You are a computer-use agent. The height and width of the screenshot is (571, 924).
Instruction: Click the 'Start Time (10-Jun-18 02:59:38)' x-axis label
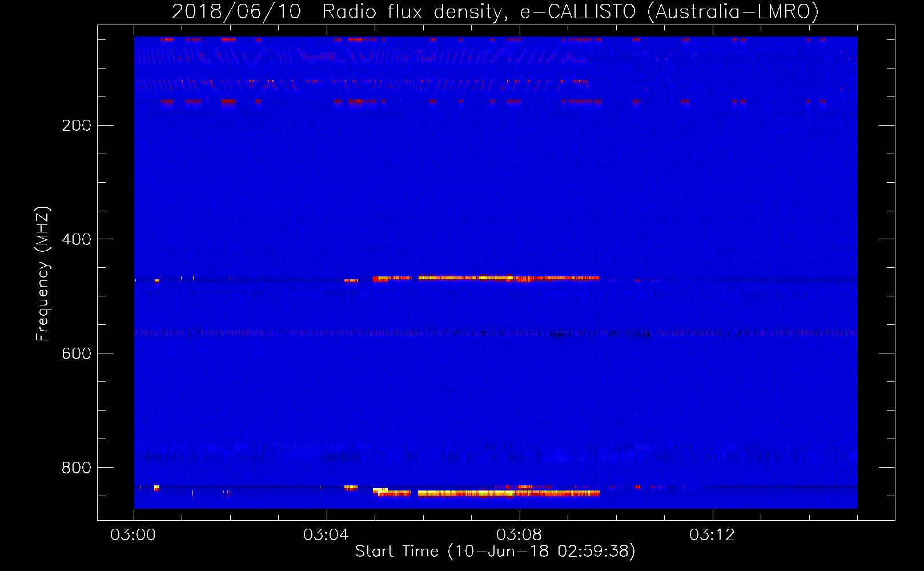495,552
